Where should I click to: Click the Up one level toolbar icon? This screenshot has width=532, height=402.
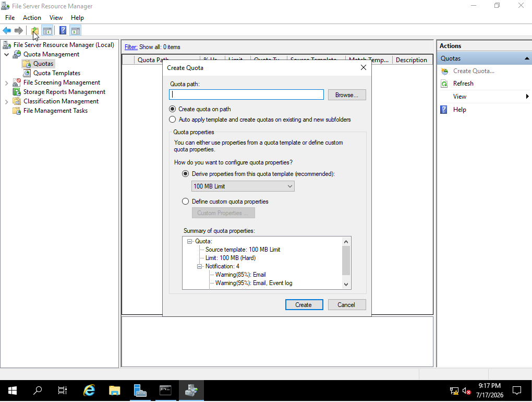tap(34, 31)
